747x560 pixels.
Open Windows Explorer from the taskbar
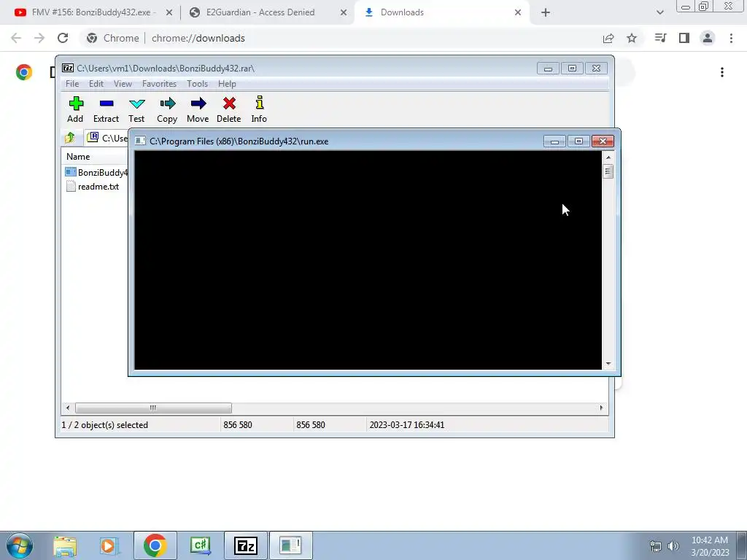[65, 545]
